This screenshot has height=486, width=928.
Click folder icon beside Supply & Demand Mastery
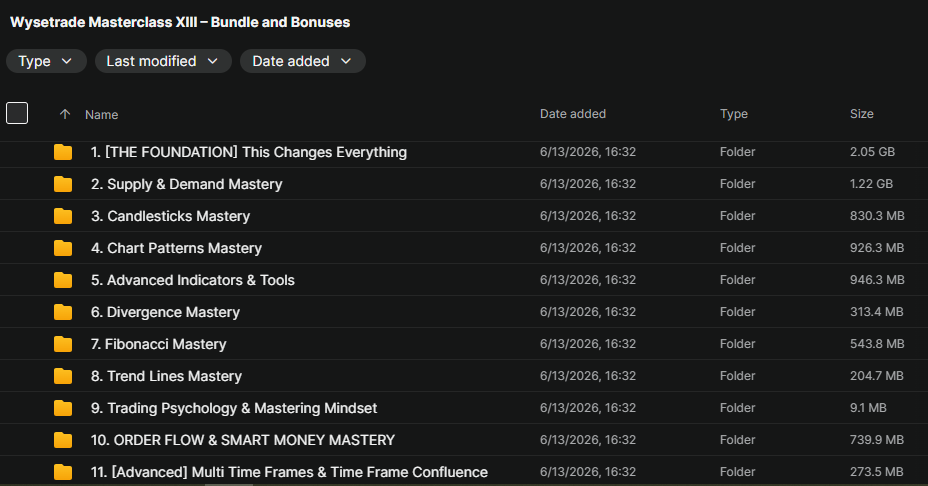63,184
